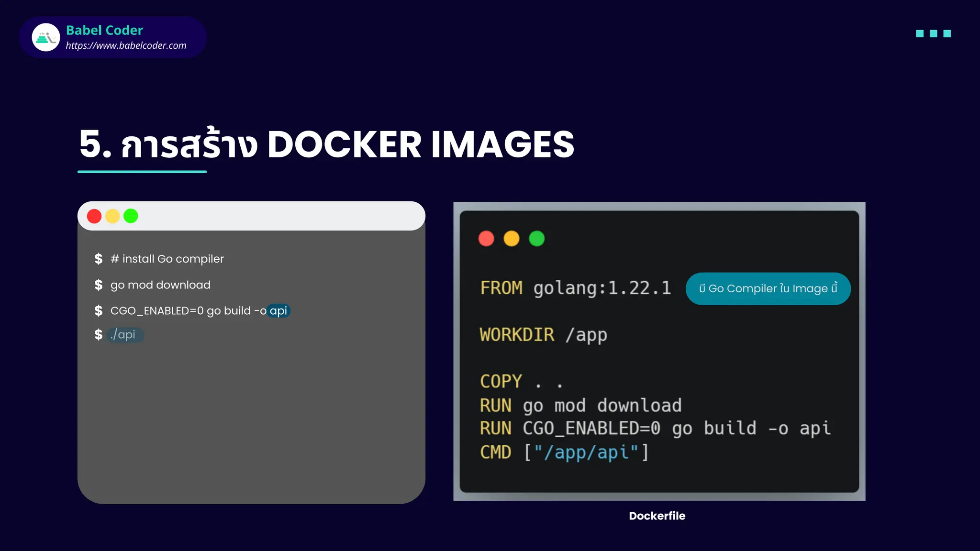
Task: Click the Babel Coder logo icon
Action: pos(46,37)
